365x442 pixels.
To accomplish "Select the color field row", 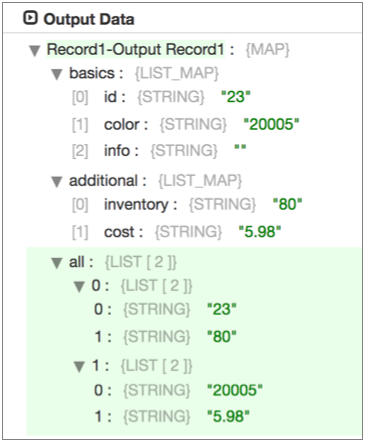I will tap(186, 124).
